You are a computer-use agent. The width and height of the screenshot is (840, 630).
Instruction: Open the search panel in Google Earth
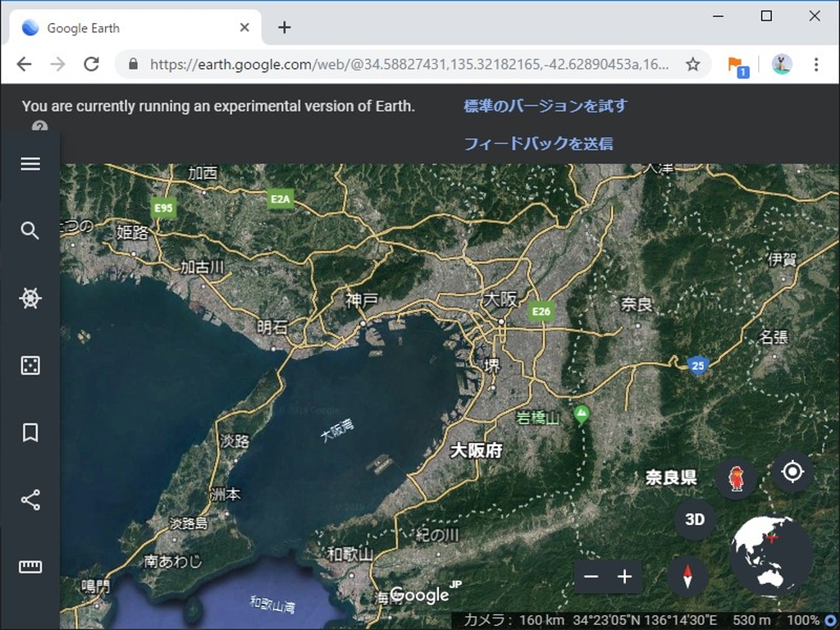click(x=30, y=231)
